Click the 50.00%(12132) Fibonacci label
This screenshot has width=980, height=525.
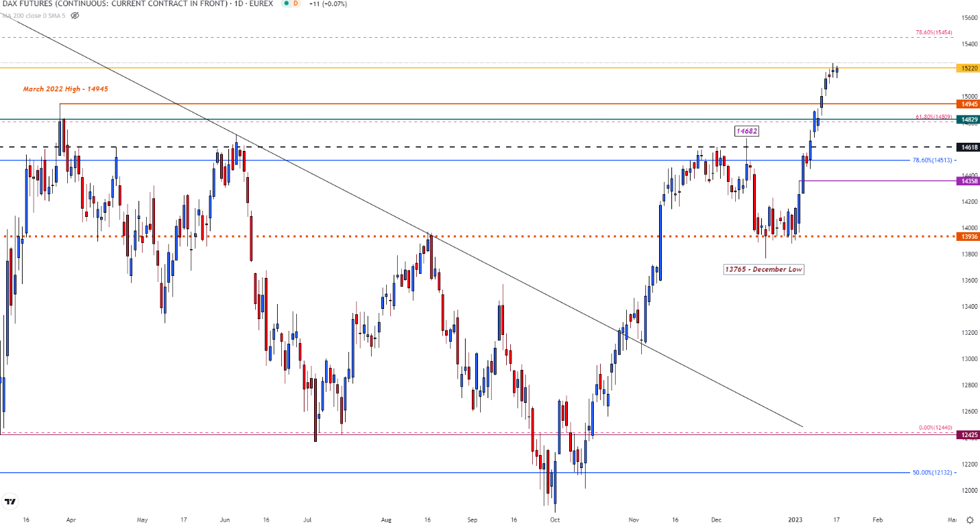932,472
